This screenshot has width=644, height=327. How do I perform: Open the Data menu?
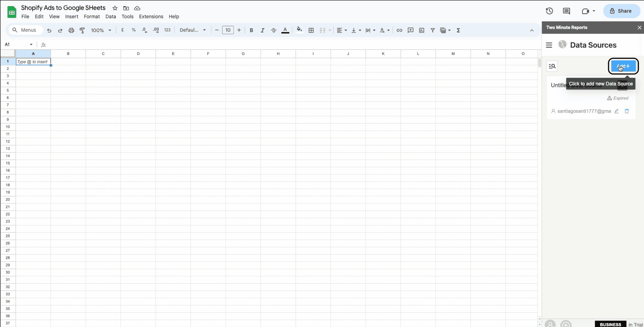[x=111, y=16]
